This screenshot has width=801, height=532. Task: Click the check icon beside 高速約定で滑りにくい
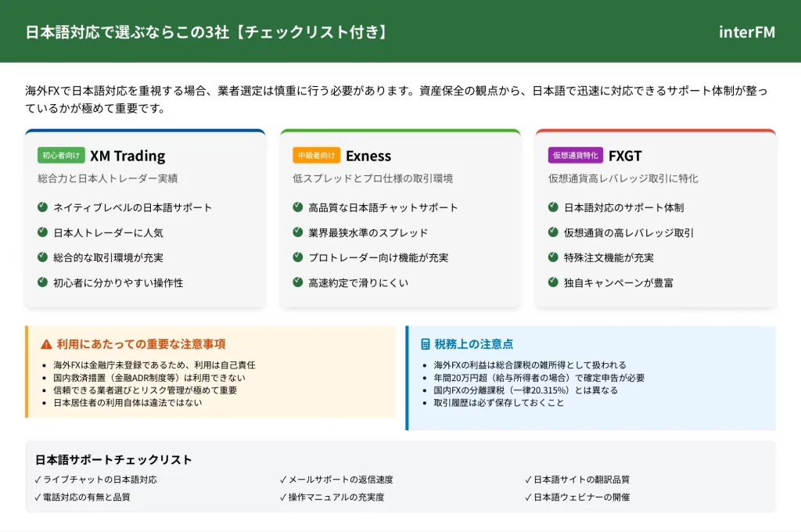point(298,282)
